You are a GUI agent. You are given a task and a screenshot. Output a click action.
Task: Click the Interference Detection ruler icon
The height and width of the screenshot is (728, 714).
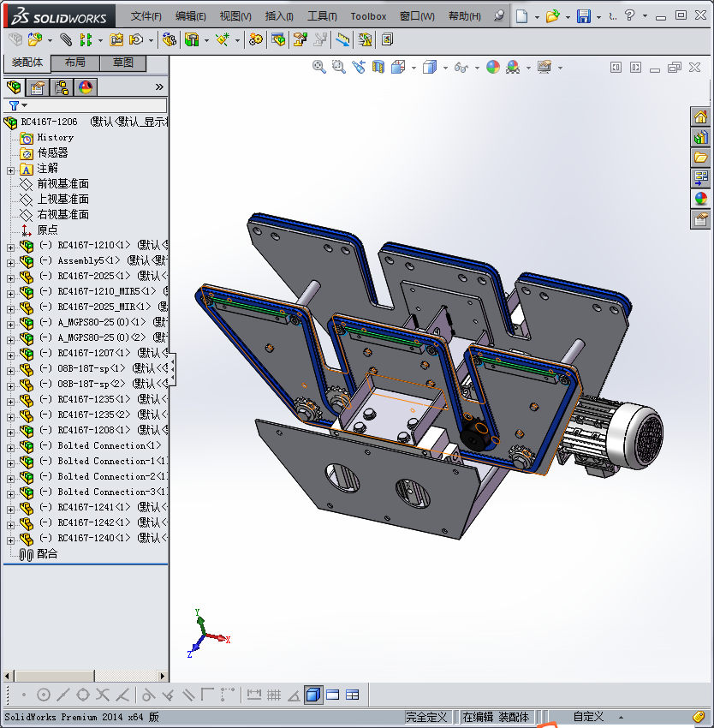(342, 40)
